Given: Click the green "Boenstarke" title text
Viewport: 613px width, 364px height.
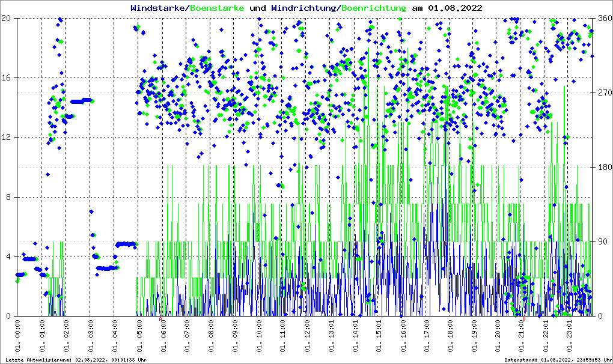Looking at the screenshot, I should point(217,8).
